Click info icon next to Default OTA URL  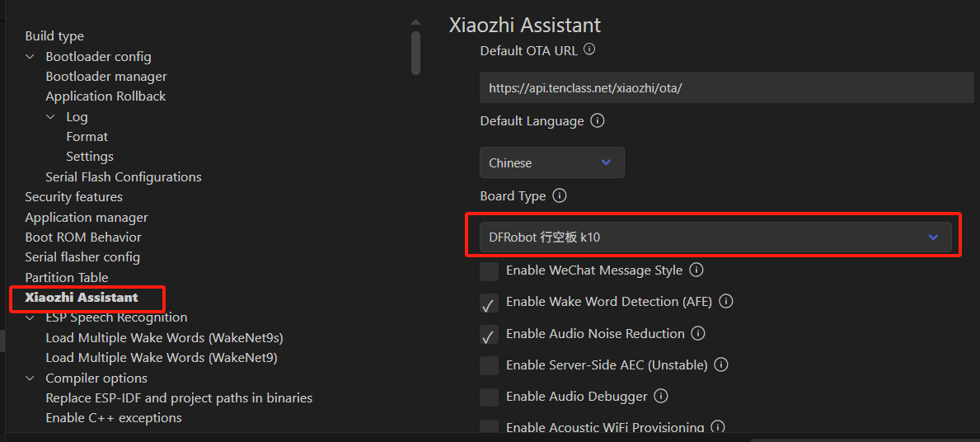(x=589, y=49)
